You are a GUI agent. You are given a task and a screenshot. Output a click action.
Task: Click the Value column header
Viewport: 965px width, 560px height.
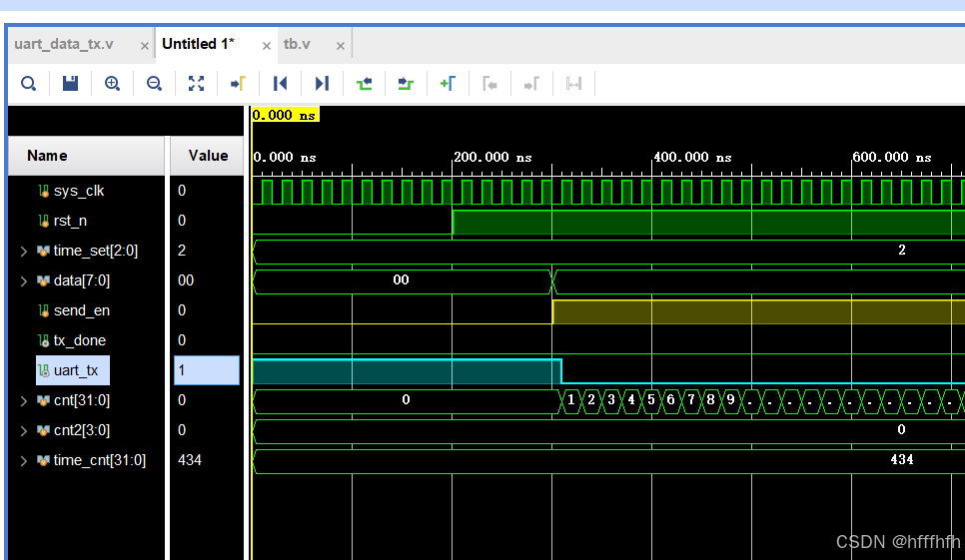coord(208,156)
